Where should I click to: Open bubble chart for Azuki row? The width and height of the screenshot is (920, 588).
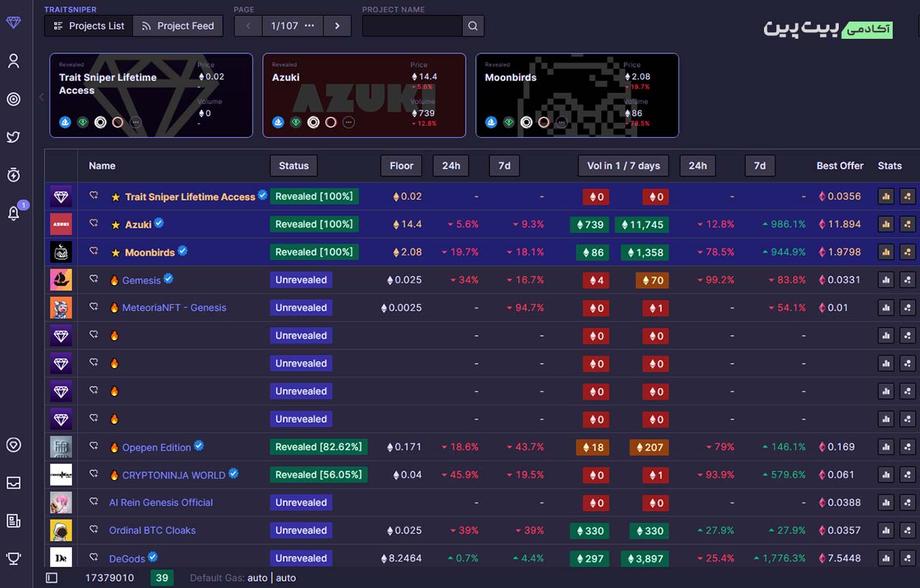click(907, 224)
